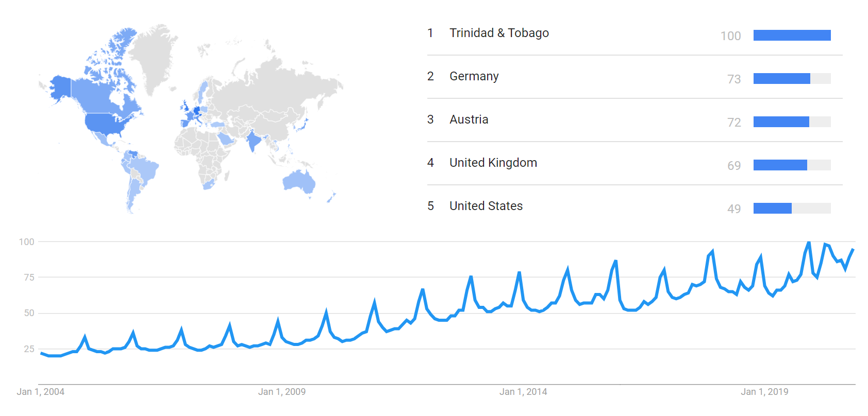Select India on the world map
Image resolution: width=868 pixels, height=416 pixels.
pos(253,141)
